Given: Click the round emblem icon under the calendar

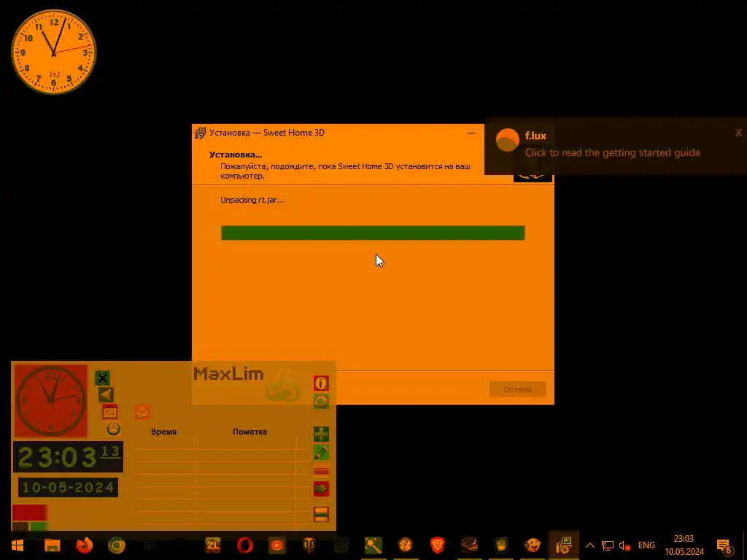Looking at the screenshot, I should [113, 429].
